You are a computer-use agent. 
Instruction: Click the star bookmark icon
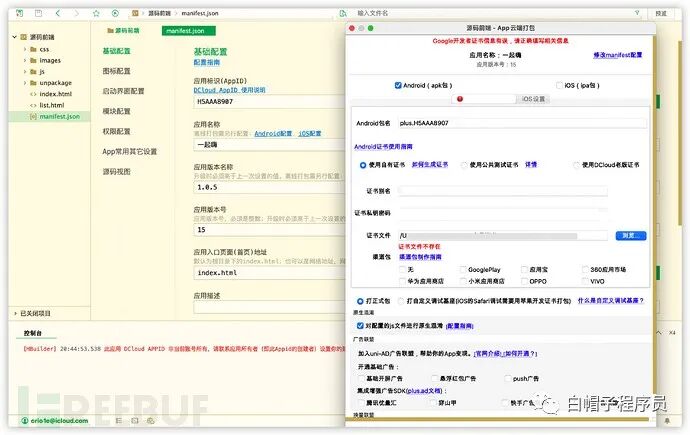click(x=96, y=13)
